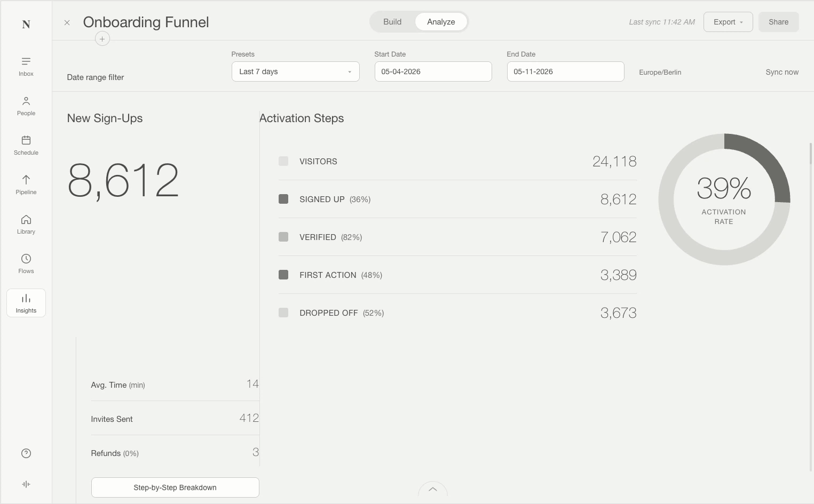Image resolution: width=814 pixels, height=504 pixels.
Task: Open the Last 7 days presets dropdown
Action: tap(295, 71)
